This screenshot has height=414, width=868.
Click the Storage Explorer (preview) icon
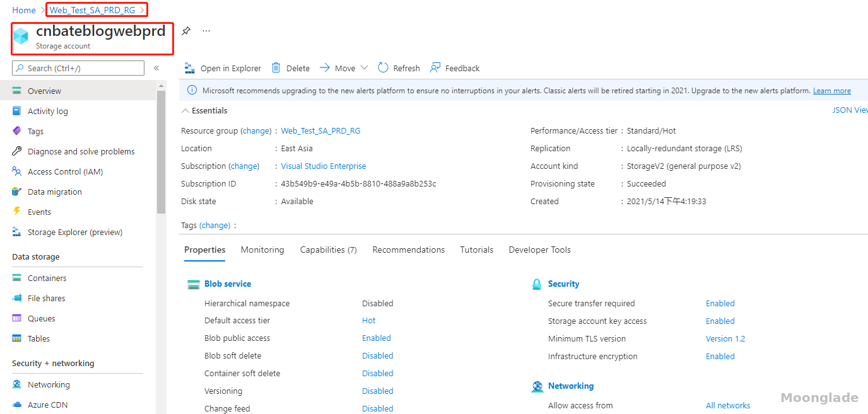[x=17, y=232]
